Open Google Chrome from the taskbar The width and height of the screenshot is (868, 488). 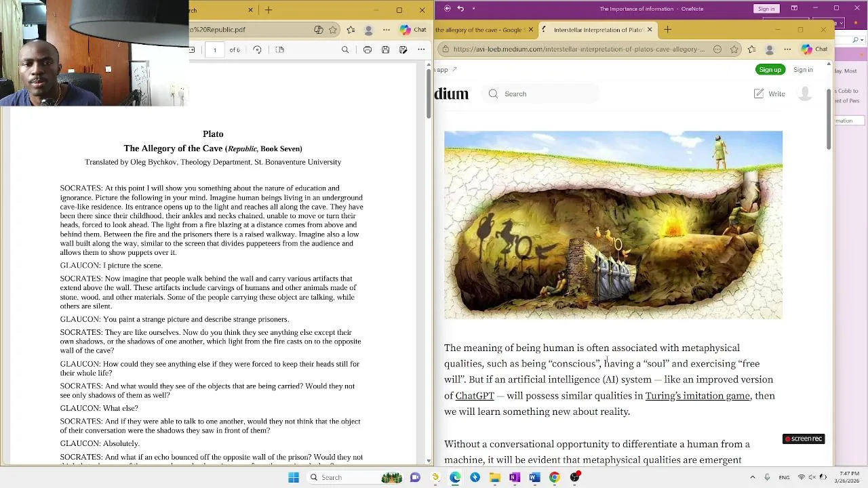555,477
